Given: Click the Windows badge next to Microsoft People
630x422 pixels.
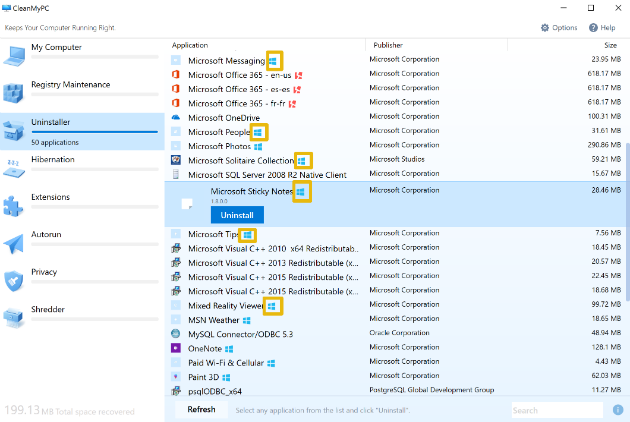Looking at the screenshot, I should pyautogui.click(x=258, y=132).
